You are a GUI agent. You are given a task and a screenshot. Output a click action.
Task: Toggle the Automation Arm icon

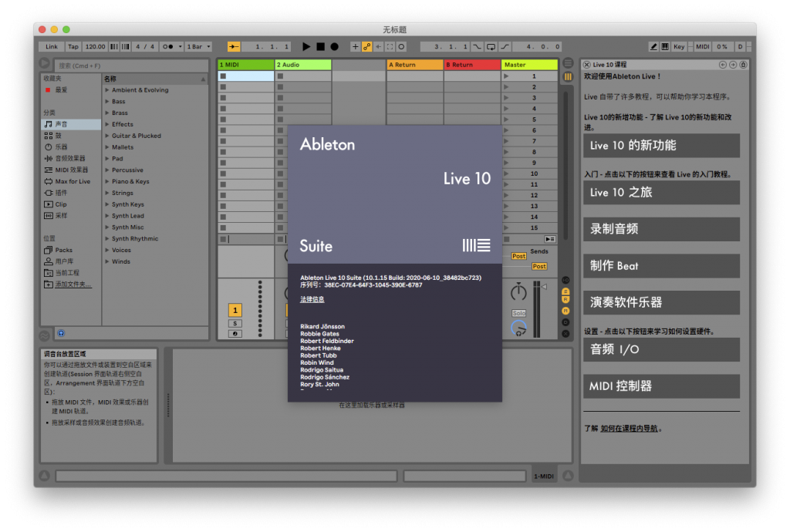pos(366,46)
